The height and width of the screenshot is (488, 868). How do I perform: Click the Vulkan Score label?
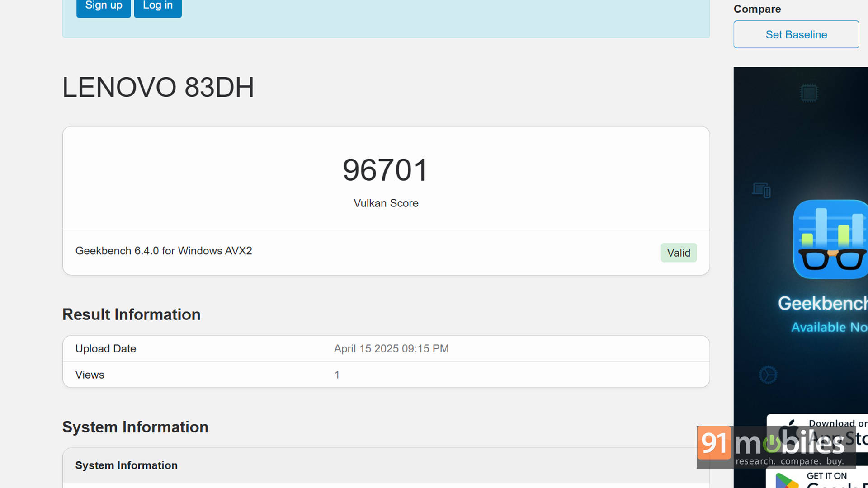tap(386, 203)
